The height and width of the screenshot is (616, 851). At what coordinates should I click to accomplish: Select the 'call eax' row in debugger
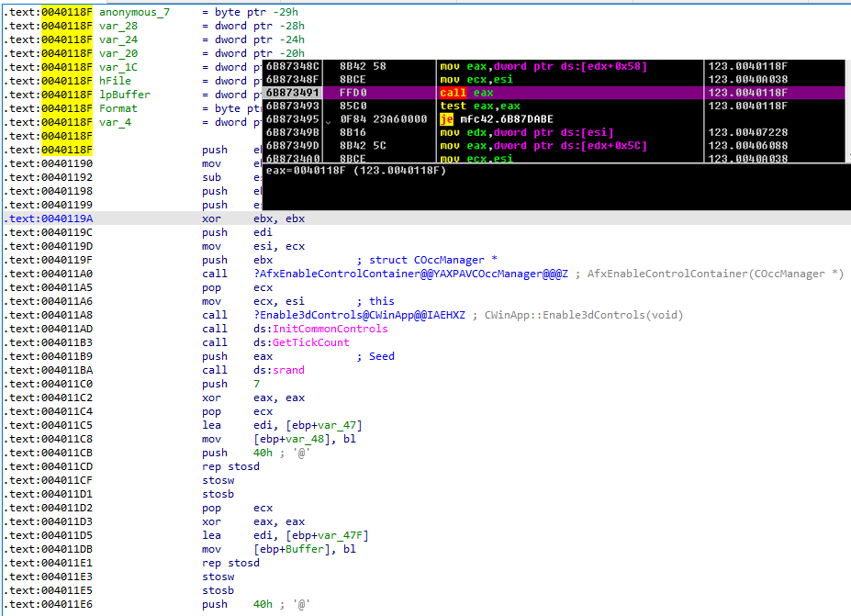pos(554,93)
